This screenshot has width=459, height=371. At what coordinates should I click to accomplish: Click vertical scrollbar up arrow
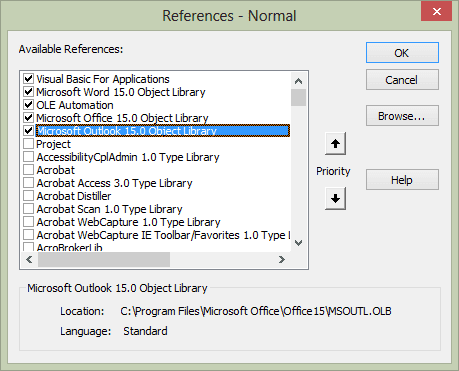pos(298,81)
